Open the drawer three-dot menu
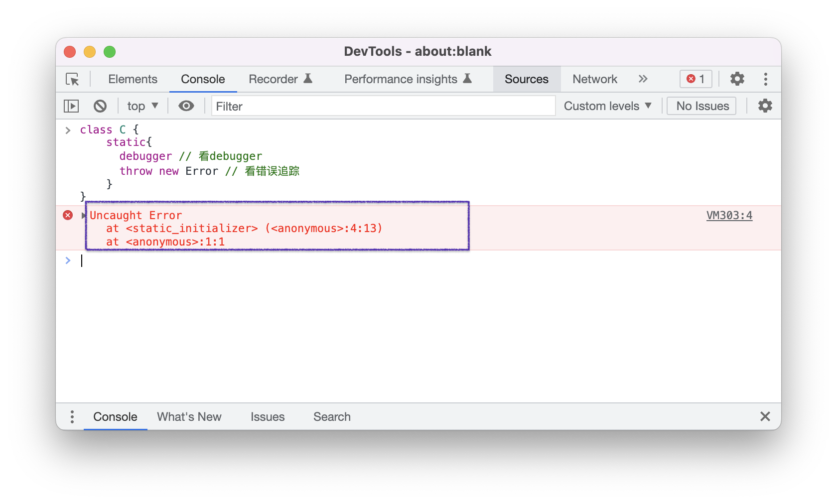This screenshot has height=504, width=837. tap(72, 417)
